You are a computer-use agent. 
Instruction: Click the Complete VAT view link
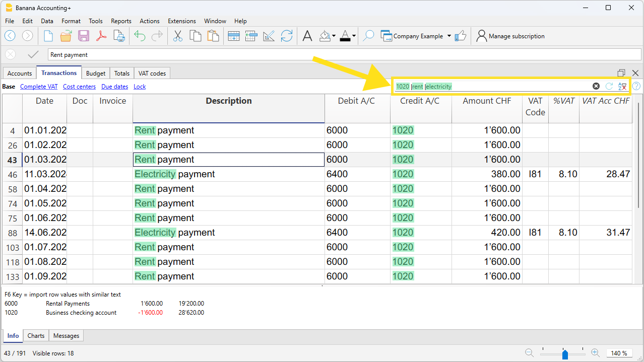click(x=39, y=87)
